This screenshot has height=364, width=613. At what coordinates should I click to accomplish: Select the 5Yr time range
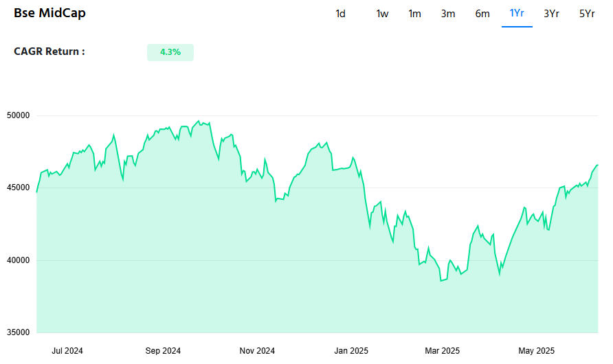click(x=587, y=14)
